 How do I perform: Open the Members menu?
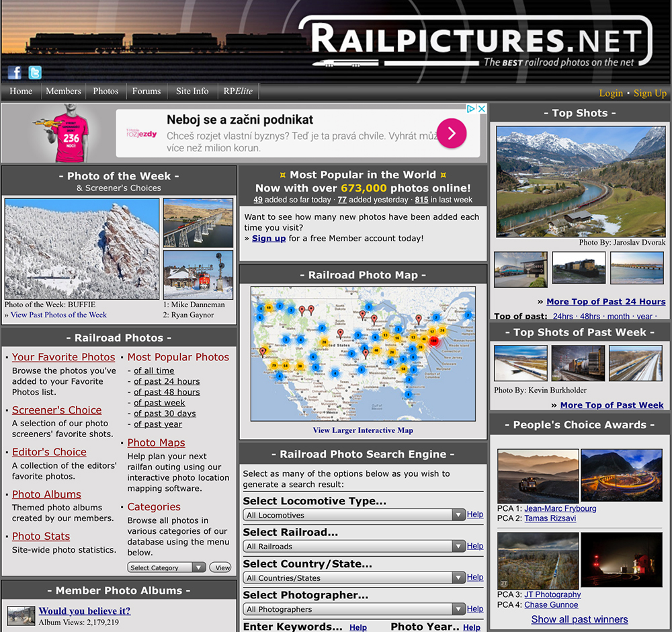click(x=63, y=91)
